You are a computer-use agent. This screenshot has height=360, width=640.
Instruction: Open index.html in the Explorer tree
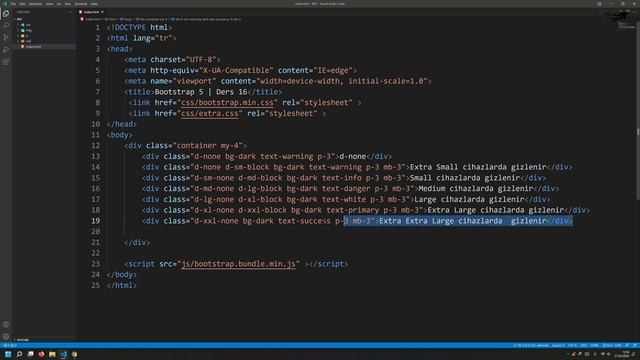(33, 47)
